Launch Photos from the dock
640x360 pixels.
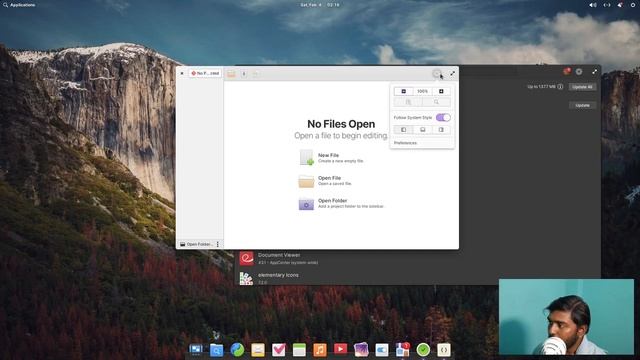pyautogui.click(x=361, y=350)
